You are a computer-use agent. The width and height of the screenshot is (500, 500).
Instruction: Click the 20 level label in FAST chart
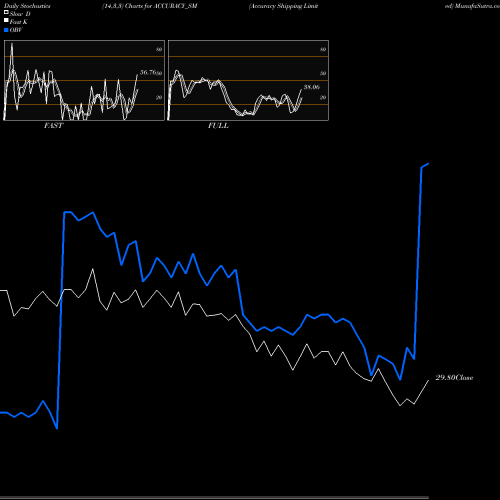[159, 97]
